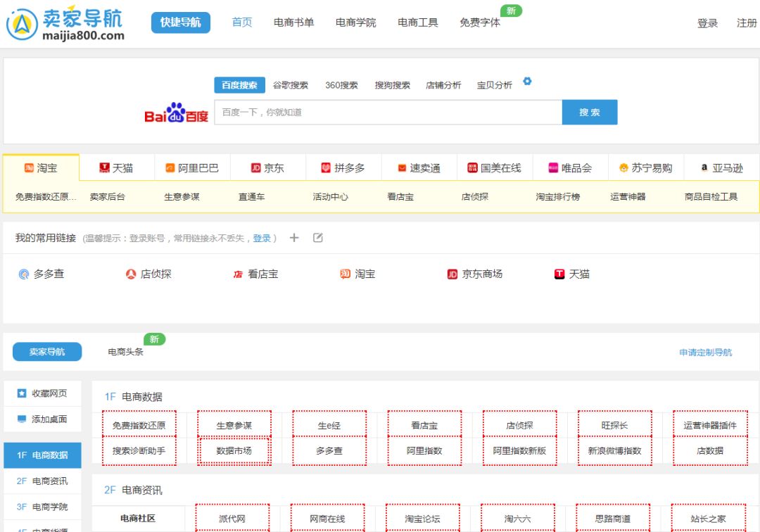Viewport: 760px width, 532px height.
Task: Focus the Baidu search input field
Action: [x=388, y=113]
